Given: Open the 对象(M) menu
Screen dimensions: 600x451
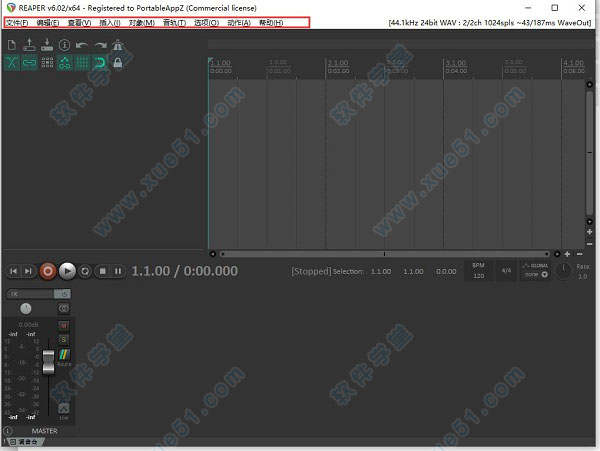Looking at the screenshot, I should pyautogui.click(x=142, y=23).
